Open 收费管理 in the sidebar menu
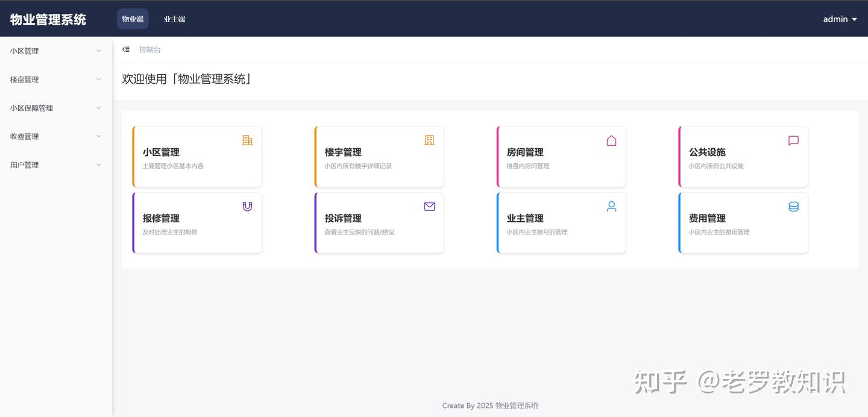 56,136
